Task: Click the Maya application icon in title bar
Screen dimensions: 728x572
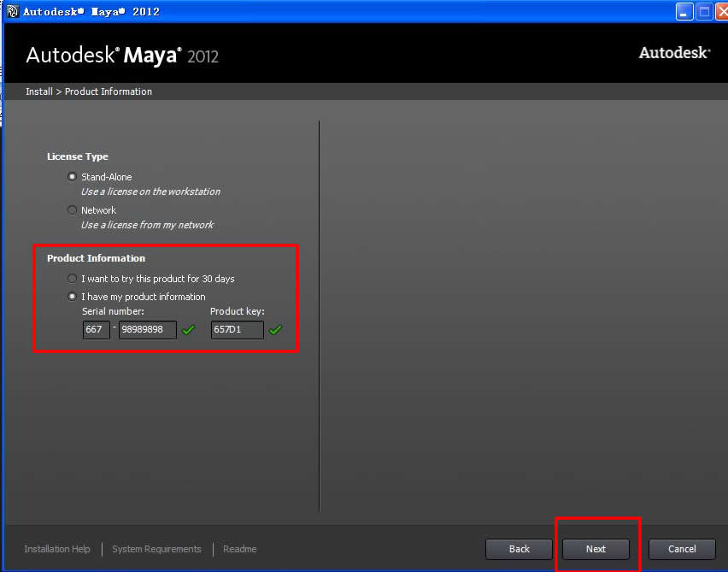Action: click(x=13, y=11)
